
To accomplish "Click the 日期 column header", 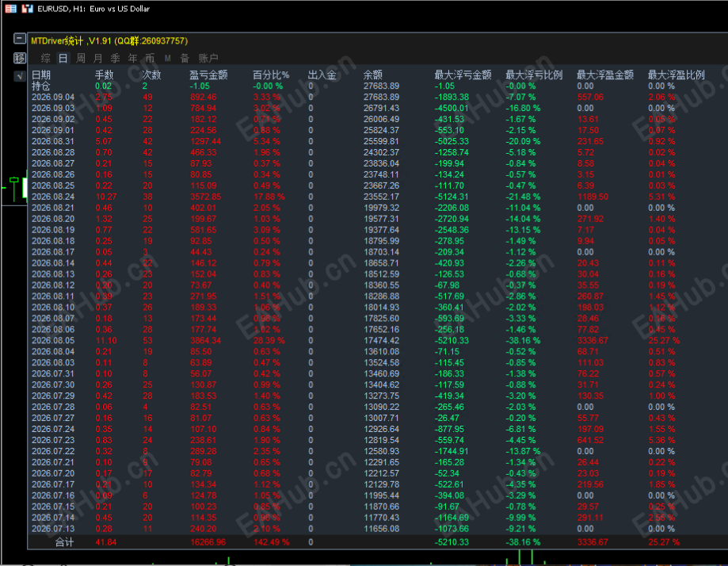I will (41, 75).
